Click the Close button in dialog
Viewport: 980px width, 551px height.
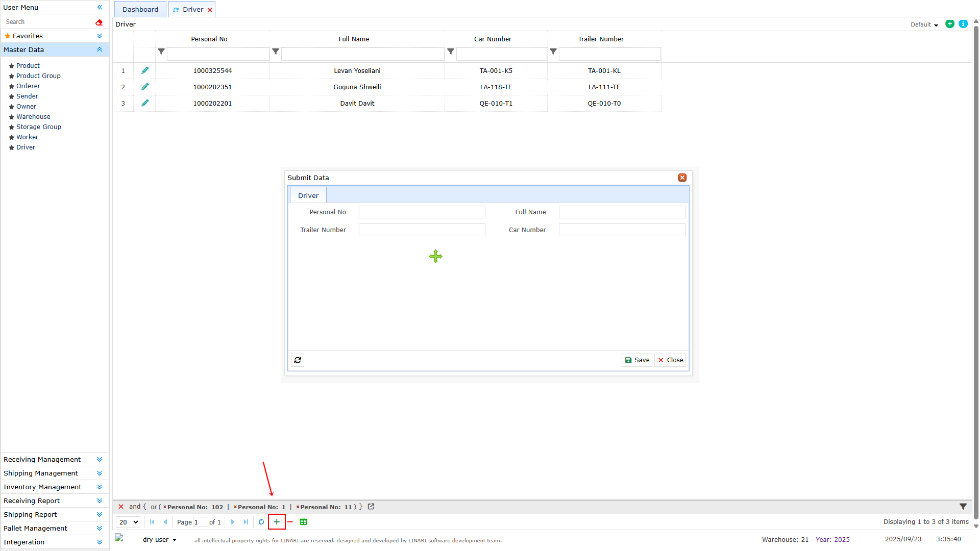tap(670, 360)
